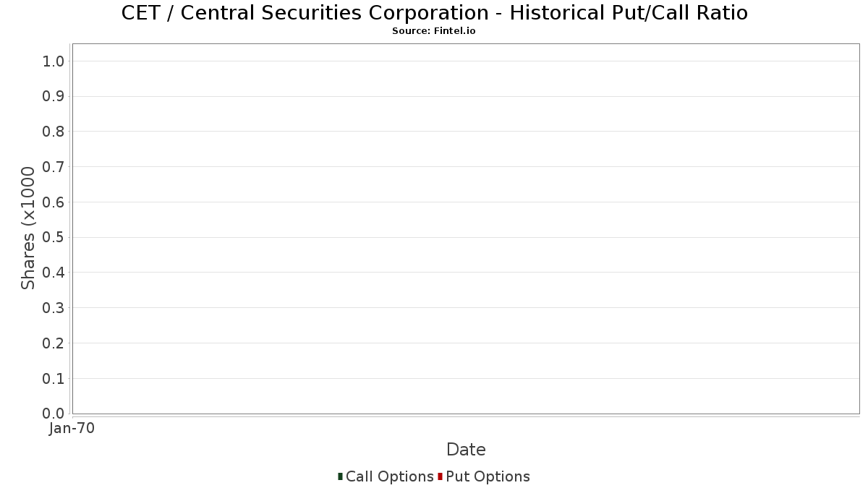Toggle the Put Options legend label

[x=488, y=476]
